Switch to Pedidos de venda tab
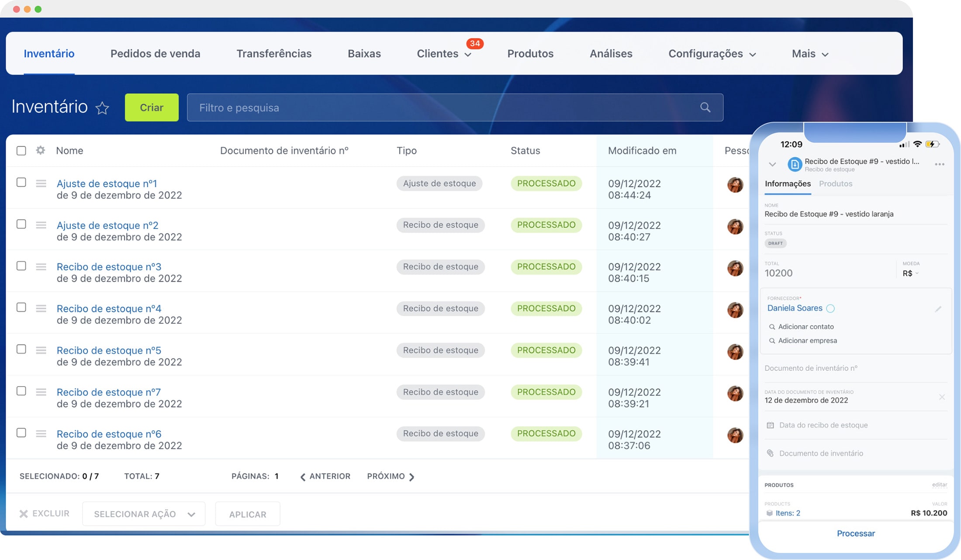Viewport: 961px width, 560px height. point(155,54)
